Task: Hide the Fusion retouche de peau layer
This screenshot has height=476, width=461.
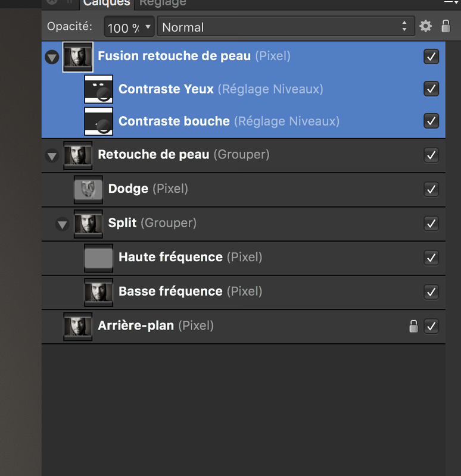Action: pos(431,57)
